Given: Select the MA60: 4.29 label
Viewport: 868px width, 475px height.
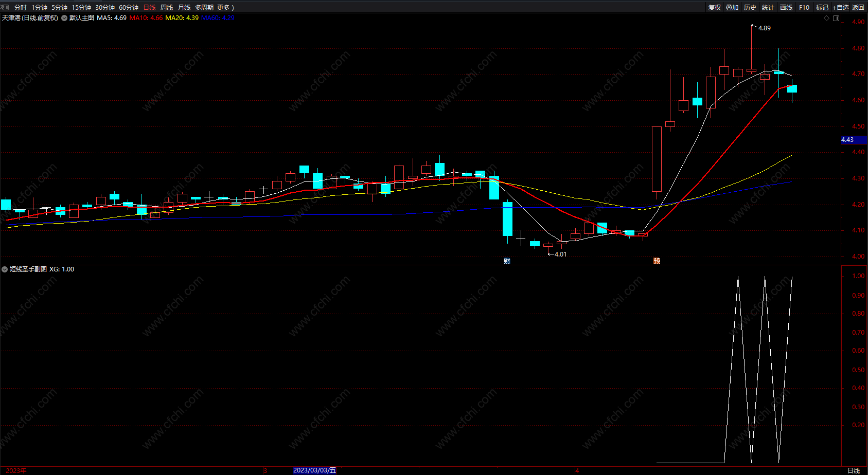Looking at the screenshot, I should click(x=218, y=18).
